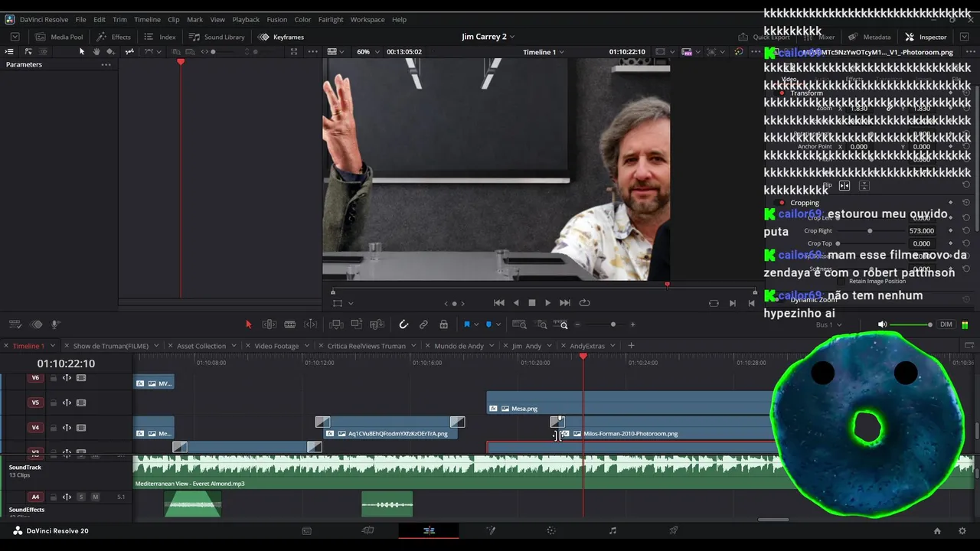This screenshot has width=980, height=551.
Task: Open the Effects panel
Action: tap(113, 37)
